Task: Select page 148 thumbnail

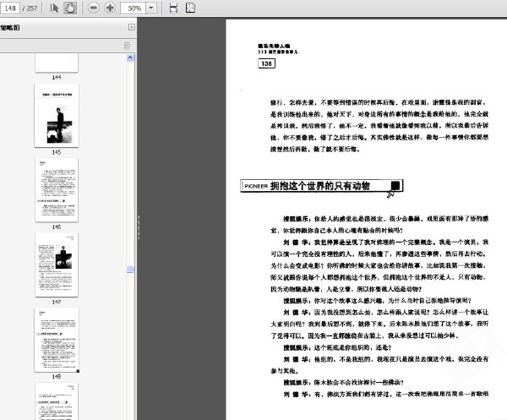Action: pos(57,340)
